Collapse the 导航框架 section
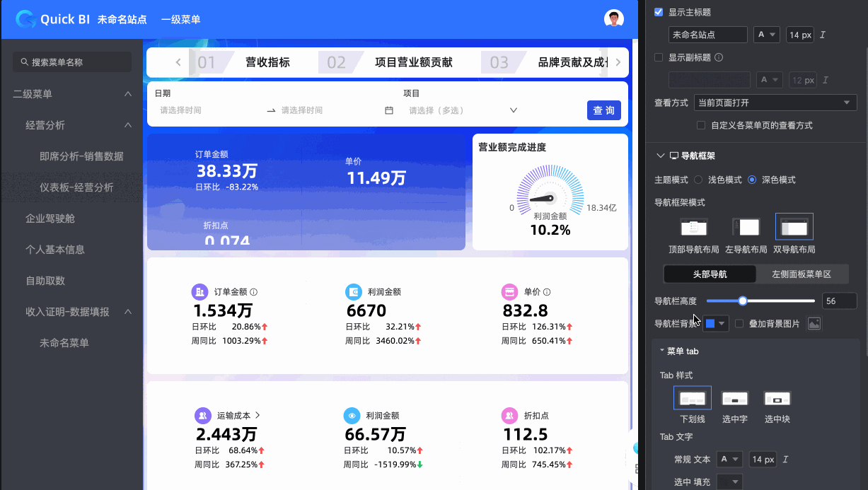Image resolution: width=868 pixels, height=490 pixels. (661, 156)
